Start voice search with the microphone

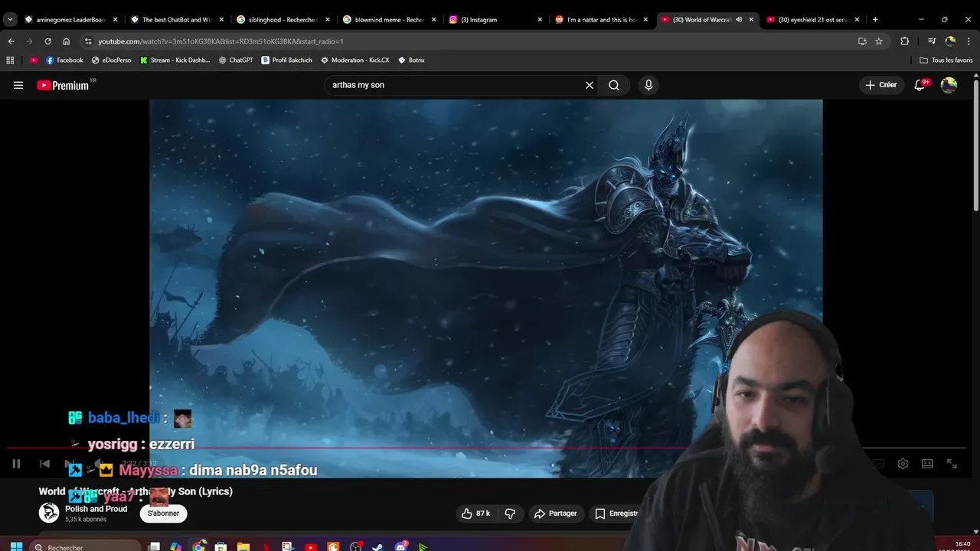coord(648,85)
